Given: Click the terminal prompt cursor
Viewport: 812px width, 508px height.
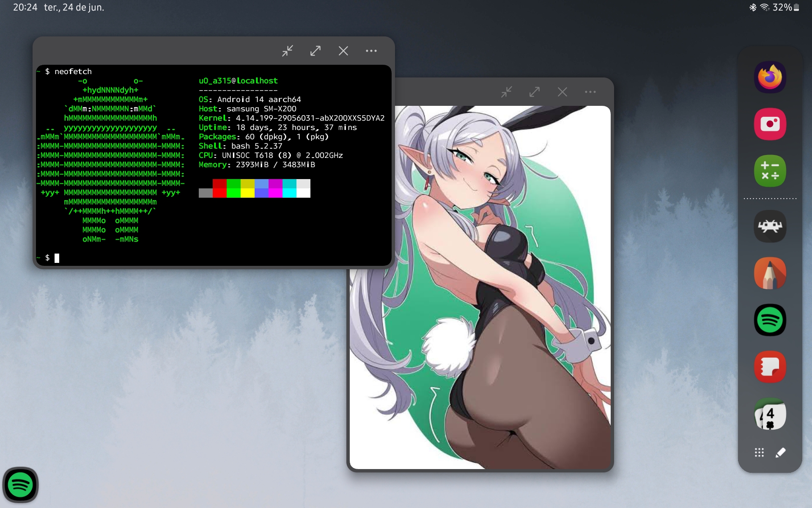Looking at the screenshot, I should [57, 258].
